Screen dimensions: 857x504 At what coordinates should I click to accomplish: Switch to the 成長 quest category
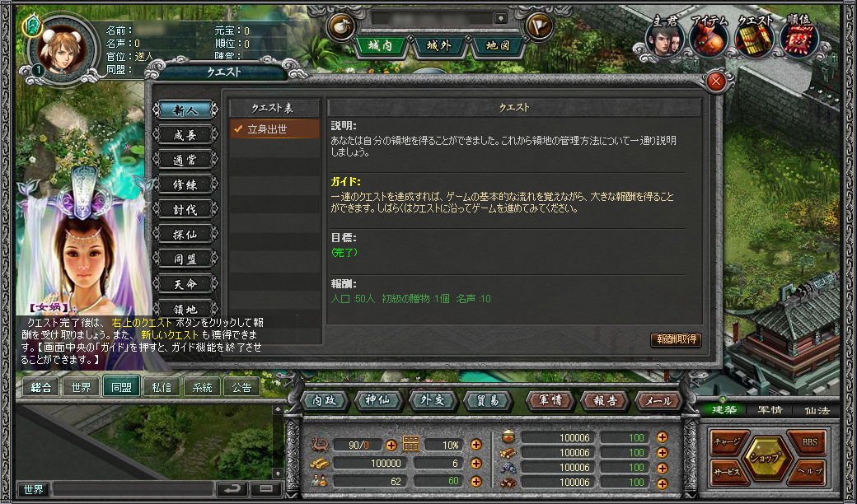(185, 135)
